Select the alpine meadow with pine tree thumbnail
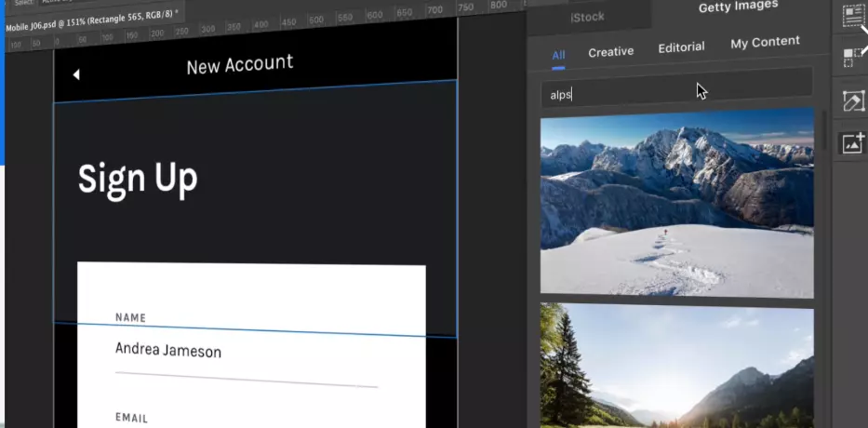Viewport: 868px width, 428px height. (x=676, y=366)
